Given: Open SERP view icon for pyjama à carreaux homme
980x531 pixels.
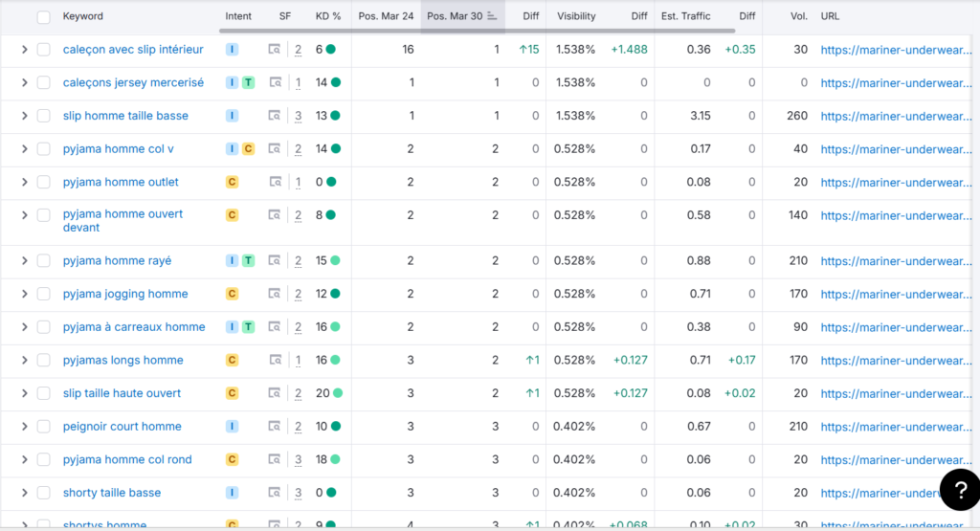Looking at the screenshot, I should (274, 326).
